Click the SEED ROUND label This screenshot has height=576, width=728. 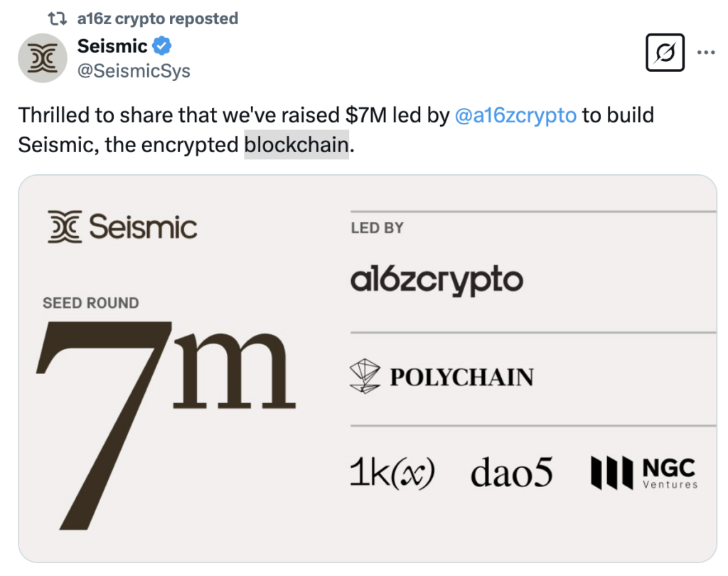pos(91,303)
